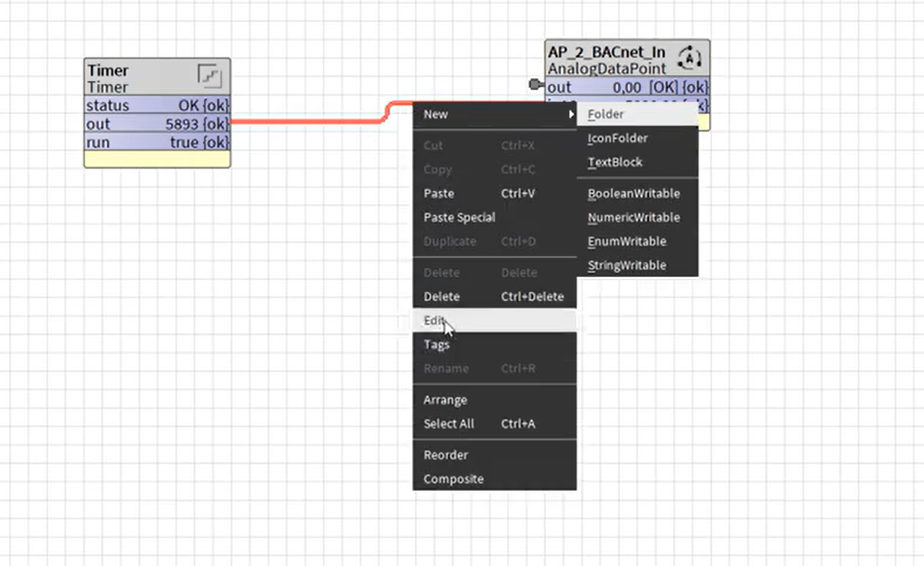Image resolution: width=924 pixels, height=566 pixels.
Task: Select Edit in the context menu
Action: [435, 321]
